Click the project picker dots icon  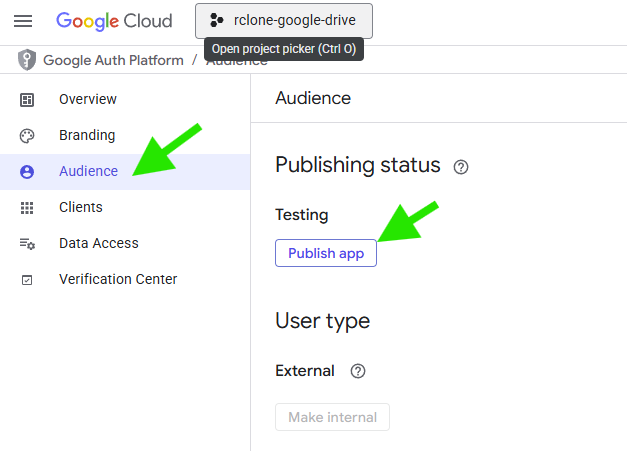click(216, 20)
